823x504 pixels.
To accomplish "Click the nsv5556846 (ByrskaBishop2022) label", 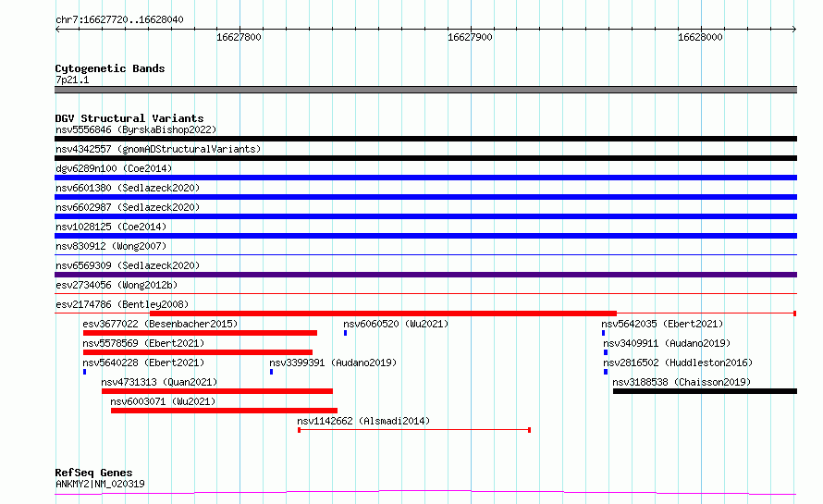I will (x=136, y=129).
